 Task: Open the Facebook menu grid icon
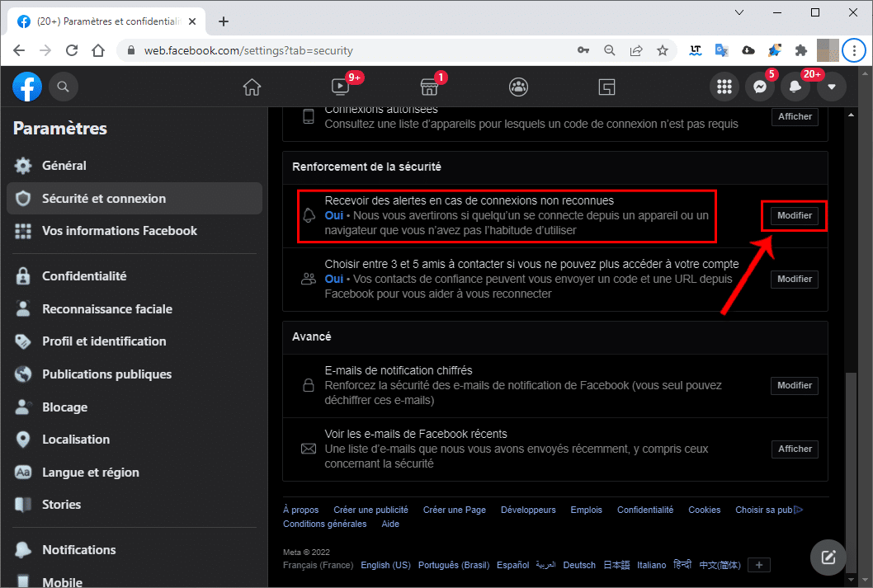click(724, 87)
